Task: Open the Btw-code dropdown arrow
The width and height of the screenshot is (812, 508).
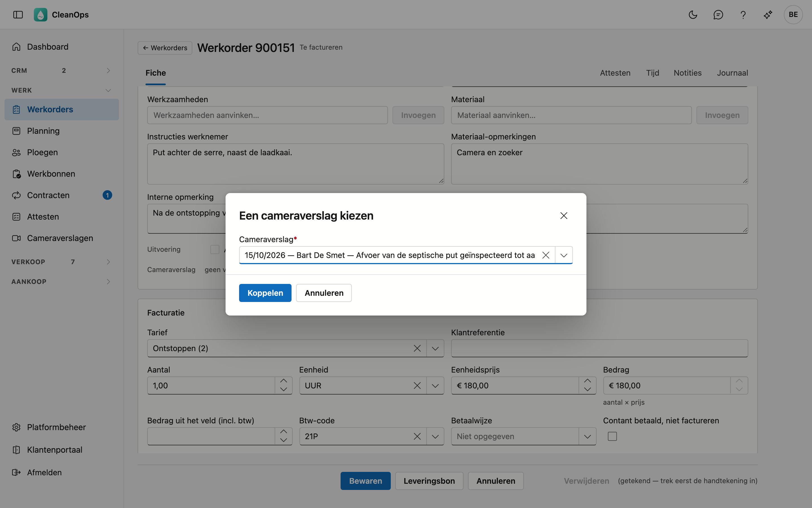Action: click(x=435, y=436)
